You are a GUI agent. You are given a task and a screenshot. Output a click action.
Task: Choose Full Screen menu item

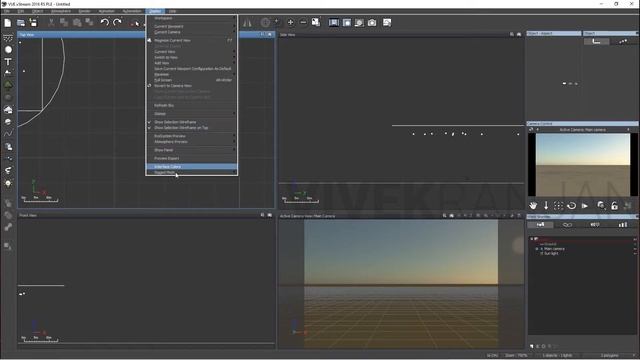(x=191, y=80)
